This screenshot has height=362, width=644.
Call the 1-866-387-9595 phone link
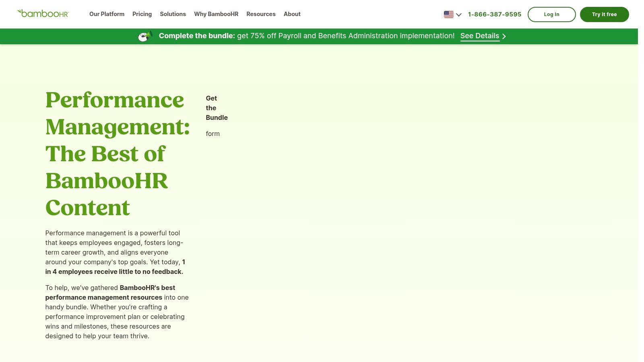(x=494, y=14)
